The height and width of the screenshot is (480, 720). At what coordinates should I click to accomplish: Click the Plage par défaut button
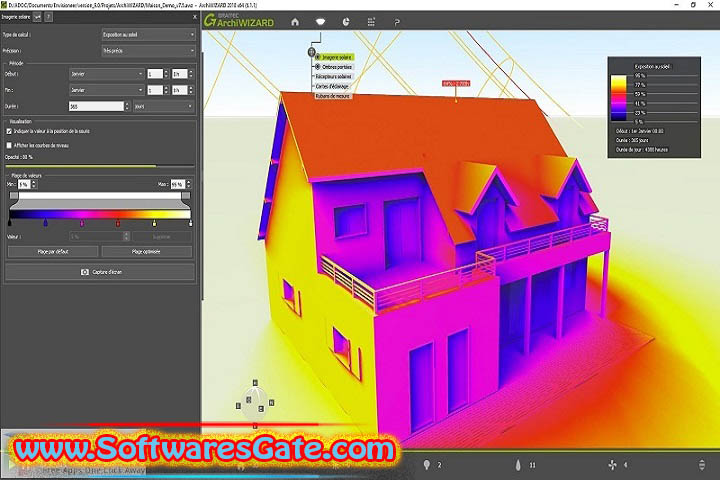click(53, 251)
